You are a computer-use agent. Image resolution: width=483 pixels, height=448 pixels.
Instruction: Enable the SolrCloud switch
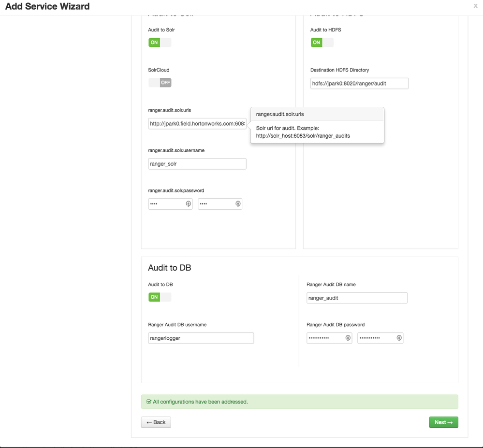160,83
